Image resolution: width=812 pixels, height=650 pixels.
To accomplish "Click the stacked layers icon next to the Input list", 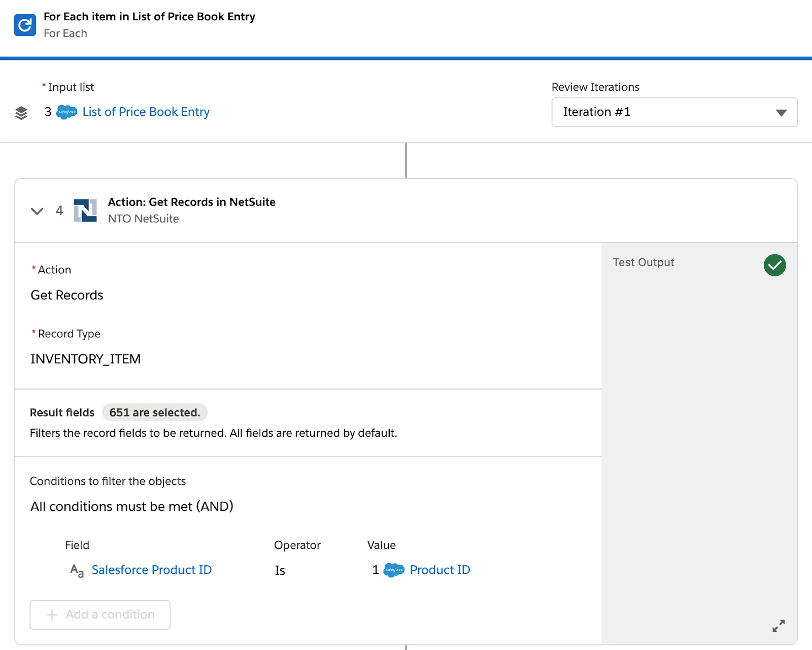I will [21, 113].
